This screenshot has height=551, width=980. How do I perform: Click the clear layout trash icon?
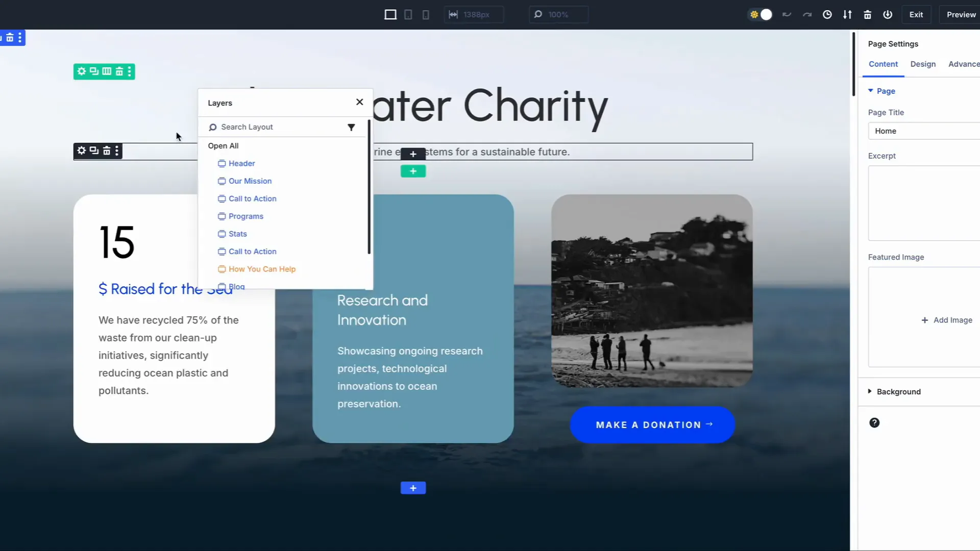click(x=868, y=14)
